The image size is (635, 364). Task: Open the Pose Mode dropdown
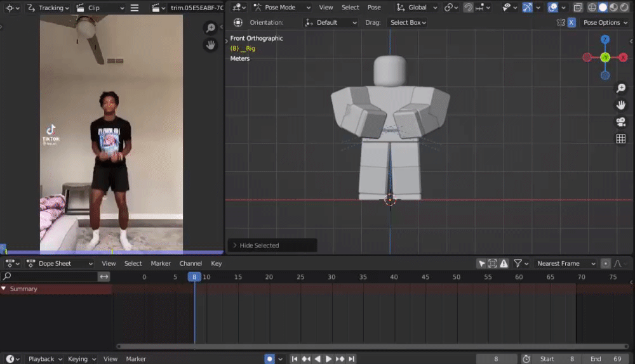pos(281,8)
